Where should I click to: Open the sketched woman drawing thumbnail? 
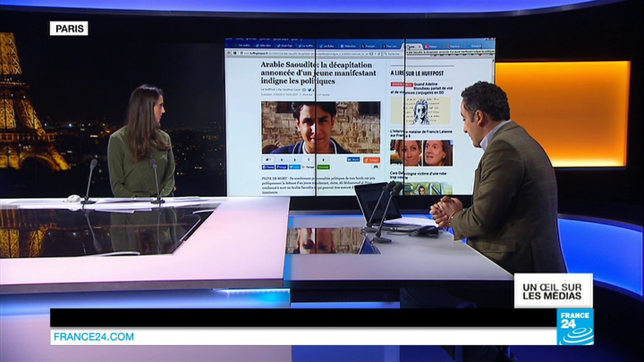coord(421,111)
